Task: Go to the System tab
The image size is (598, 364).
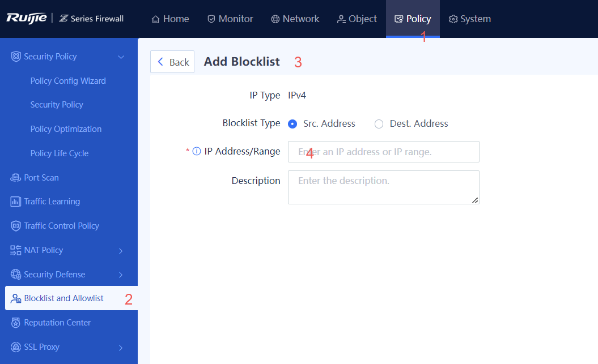Action: (x=469, y=19)
